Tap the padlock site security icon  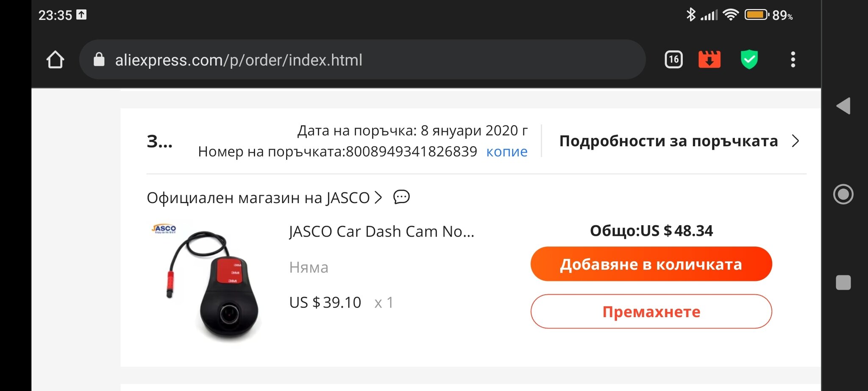click(99, 60)
